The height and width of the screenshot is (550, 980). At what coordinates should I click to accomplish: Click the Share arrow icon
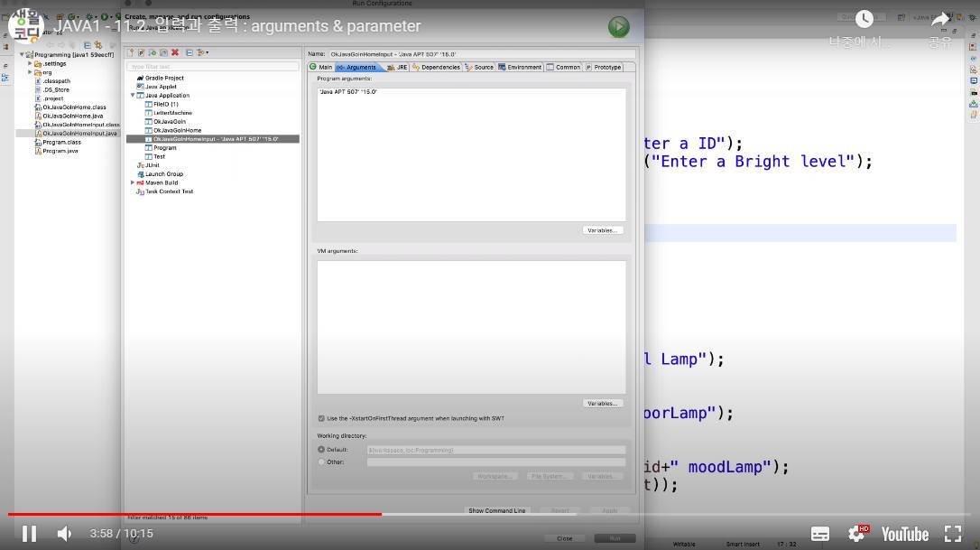pyautogui.click(x=940, y=20)
